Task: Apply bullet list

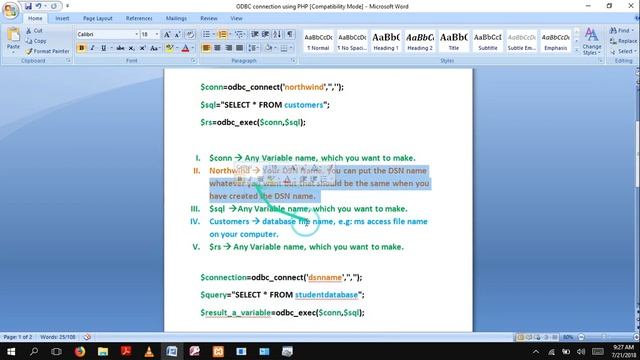Action: 207,35
